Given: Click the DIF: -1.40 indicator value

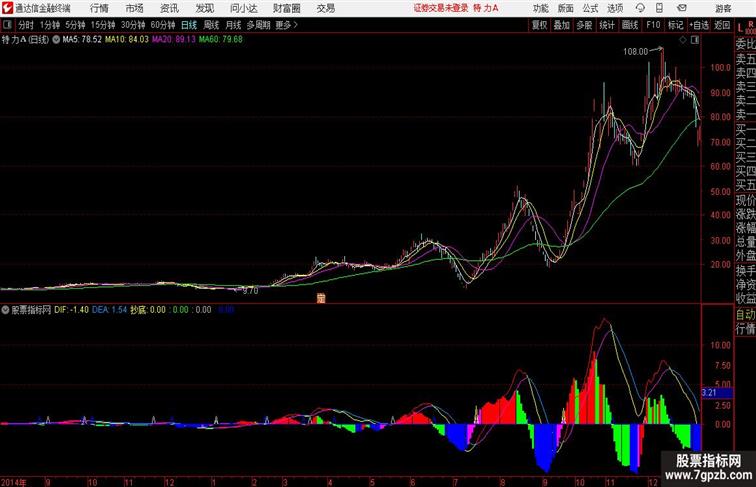Looking at the screenshot, I should 71,310.
